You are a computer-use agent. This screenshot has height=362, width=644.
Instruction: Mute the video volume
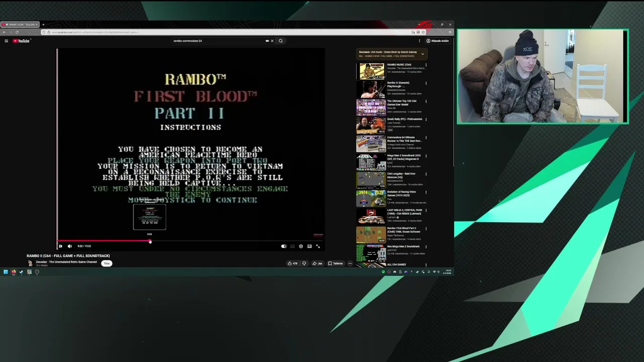(69, 246)
